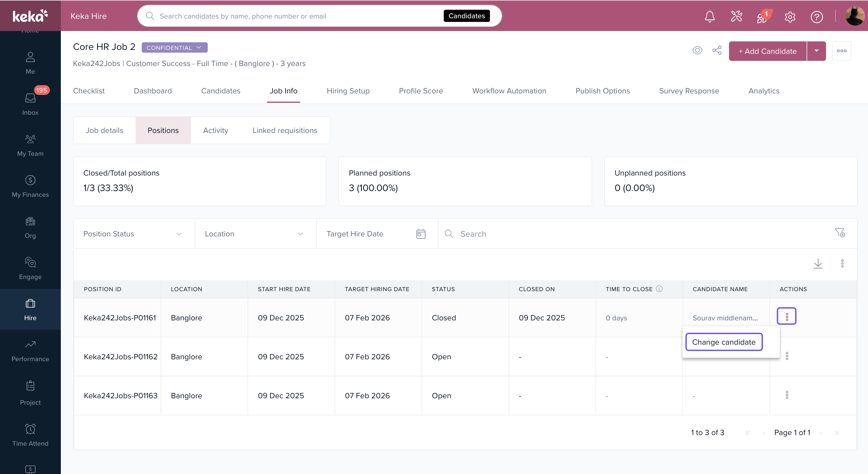This screenshot has height=474, width=868.
Task: Open Add Candidate dropdown arrow
Action: pos(816,51)
